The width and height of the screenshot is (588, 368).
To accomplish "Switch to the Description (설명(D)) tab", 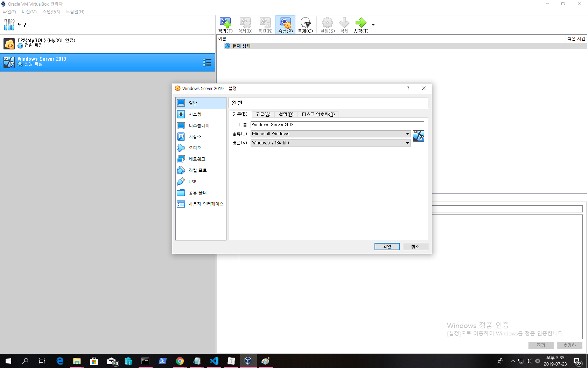I will tap(286, 114).
